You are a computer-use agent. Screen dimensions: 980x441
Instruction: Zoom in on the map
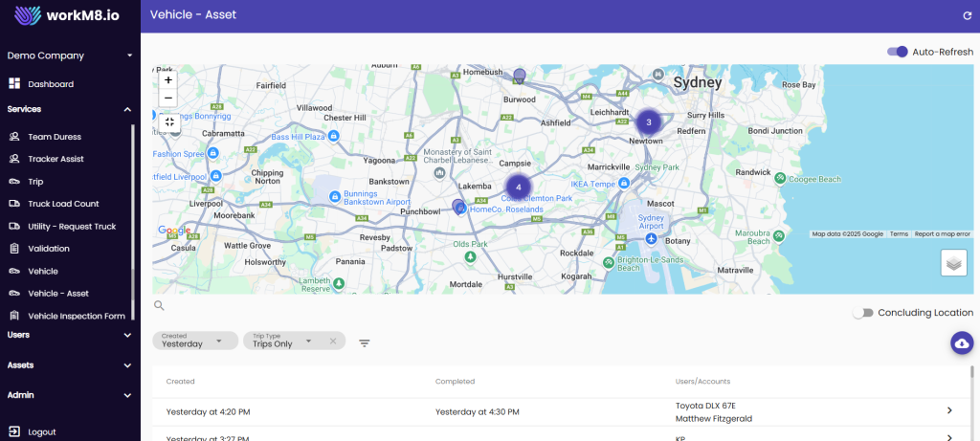point(168,80)
